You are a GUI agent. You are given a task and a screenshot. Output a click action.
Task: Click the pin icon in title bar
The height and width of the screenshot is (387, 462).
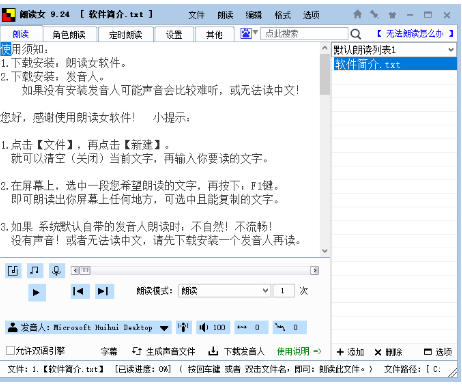pos(375,14)
